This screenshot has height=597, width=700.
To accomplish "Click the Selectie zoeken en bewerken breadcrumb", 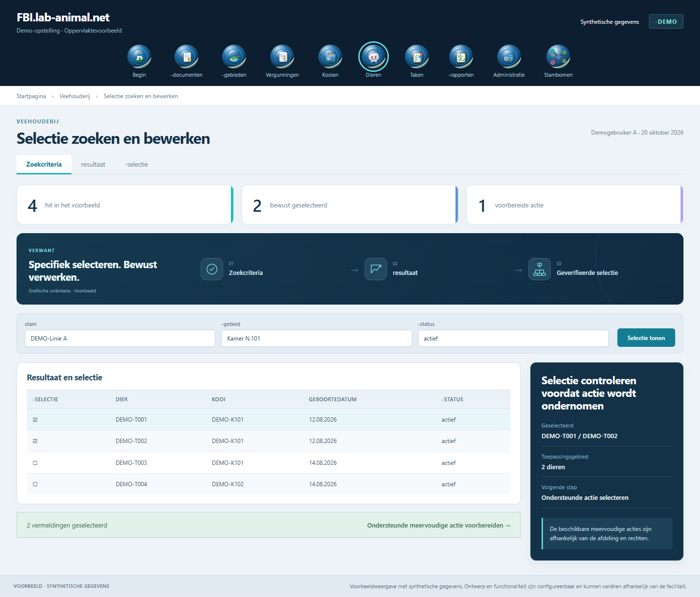I will coord(140,96).
